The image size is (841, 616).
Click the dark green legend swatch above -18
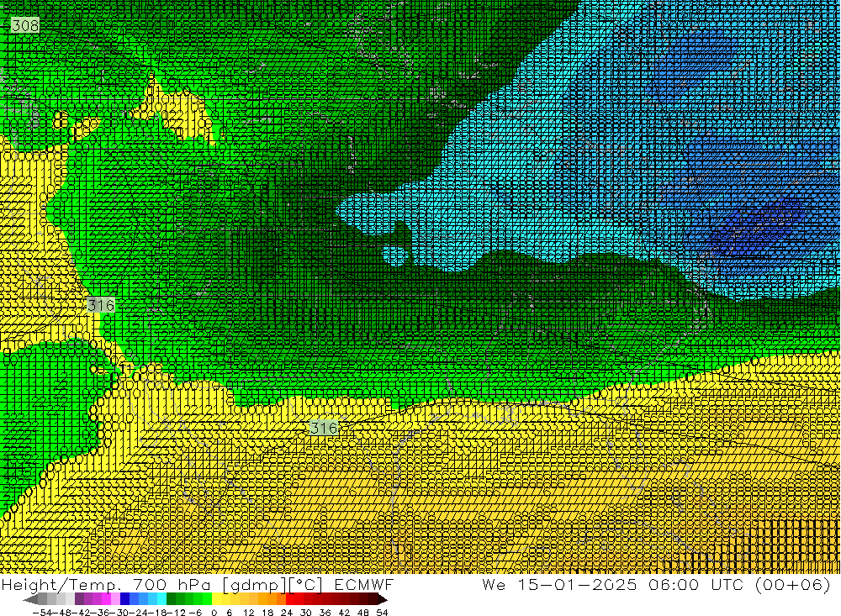tap(171, 599)
